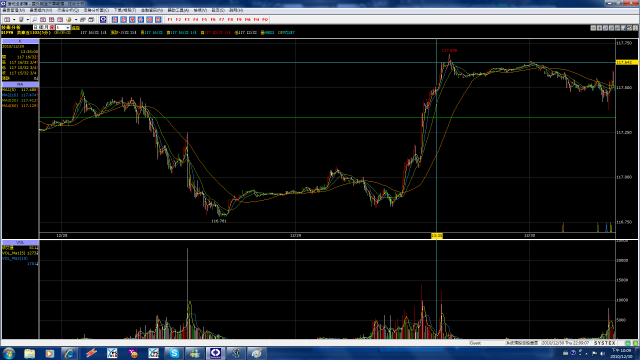
Task: Click the MA panel header on left
Action: [20, 84]
